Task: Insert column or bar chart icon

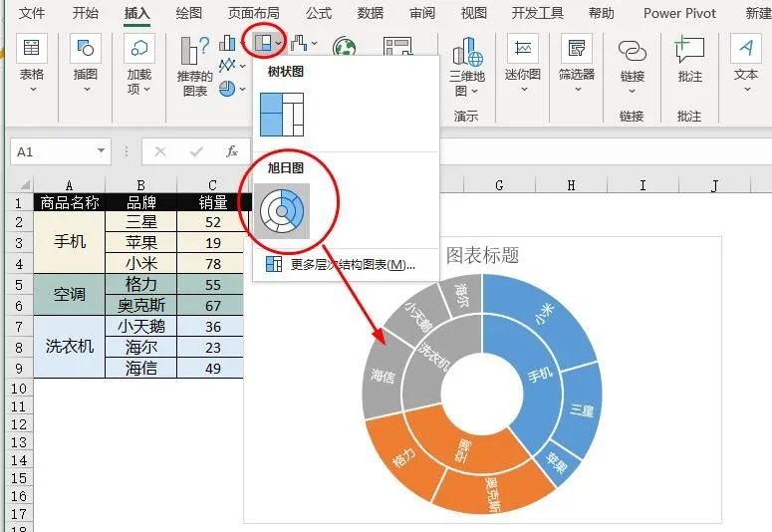Action: [227, 44]
